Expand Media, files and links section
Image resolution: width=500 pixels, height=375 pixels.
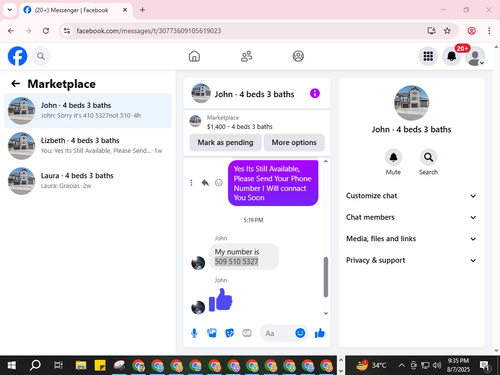(411, 239)
